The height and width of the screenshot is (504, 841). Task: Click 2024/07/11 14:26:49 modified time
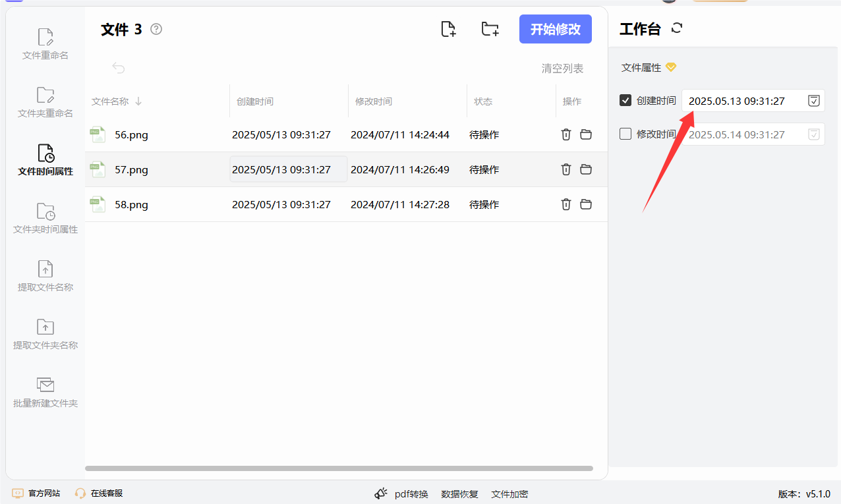click(400, 170)
